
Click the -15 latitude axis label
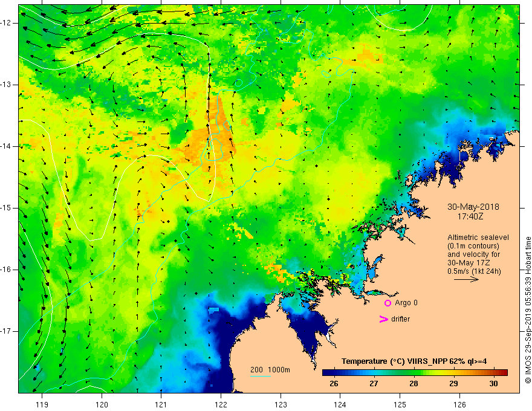6,208
